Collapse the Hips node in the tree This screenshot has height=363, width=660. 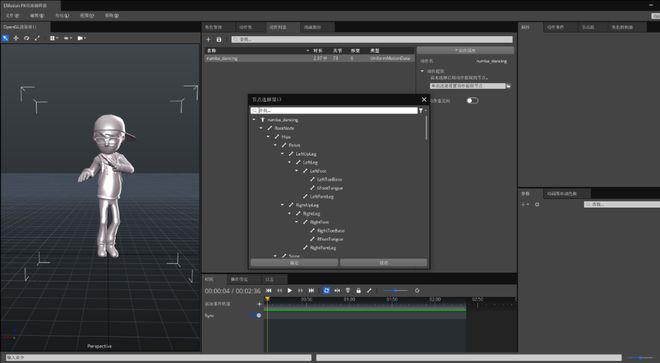pyautogui.click(x=268, y=137)
